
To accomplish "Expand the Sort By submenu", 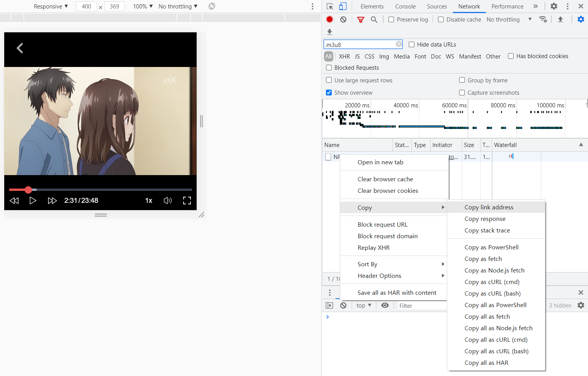I will (x=393, y=264).
